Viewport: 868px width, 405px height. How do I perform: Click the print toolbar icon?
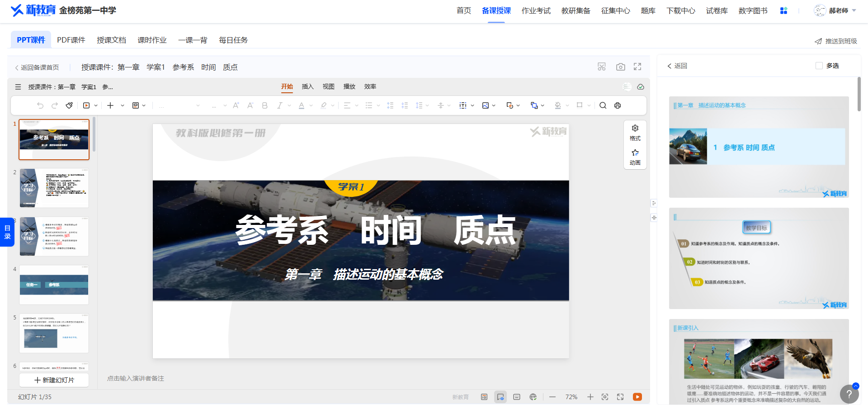[618, 105]
